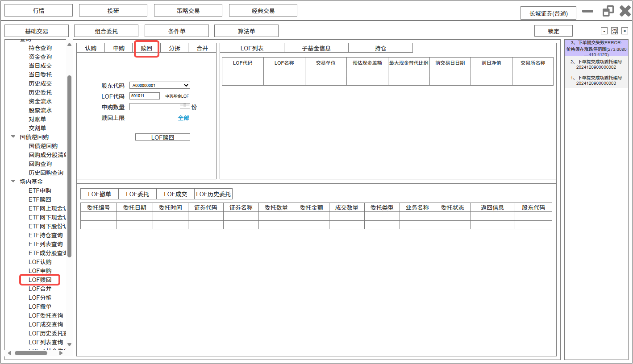Click the window restore icon at top right
633x364 pixels.
click(608, 11)
